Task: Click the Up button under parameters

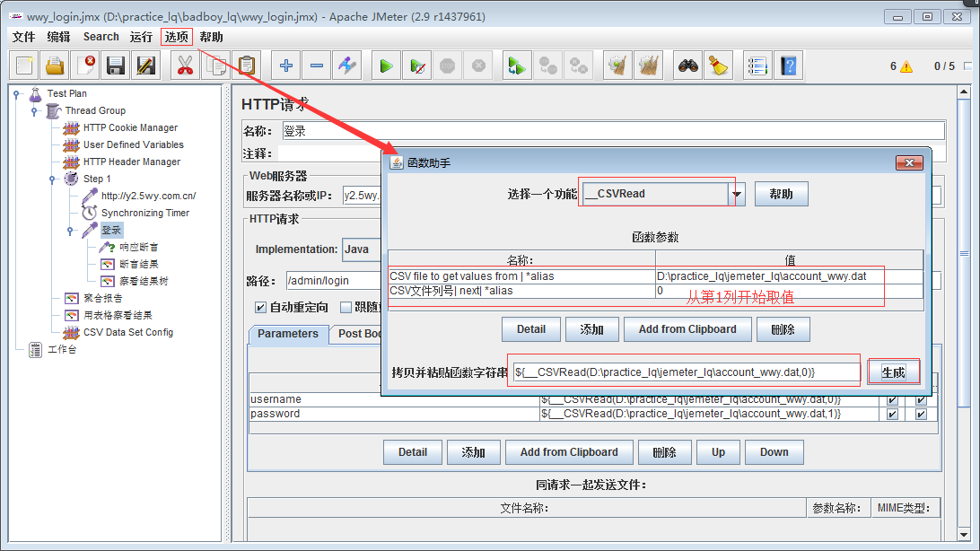Action: [718, 452]
